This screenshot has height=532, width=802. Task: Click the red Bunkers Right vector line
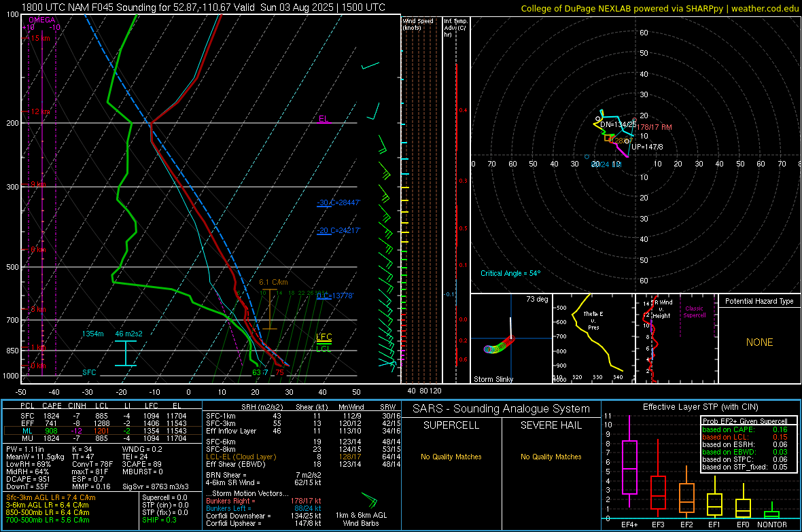[264, 501]
